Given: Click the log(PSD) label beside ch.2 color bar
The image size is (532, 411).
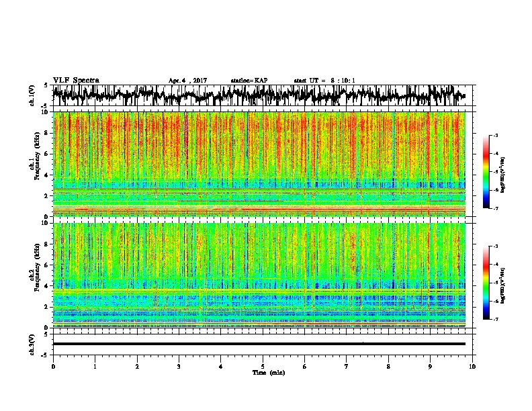Looking at the screenshot, I should (503, 285).
